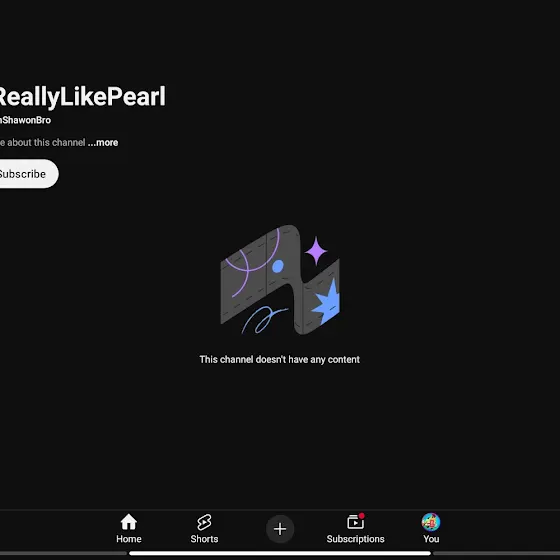Screen dimensions: 560x560
Task: Click the blue starburst in the illustration
Action: 327,301
